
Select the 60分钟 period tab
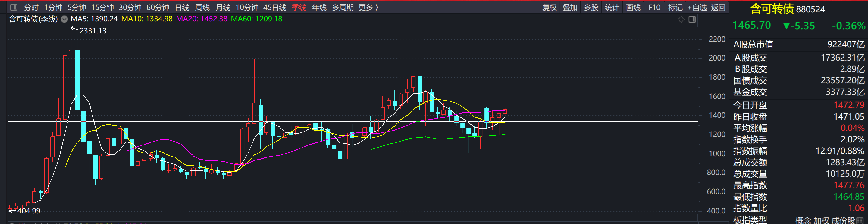[158, 8]
